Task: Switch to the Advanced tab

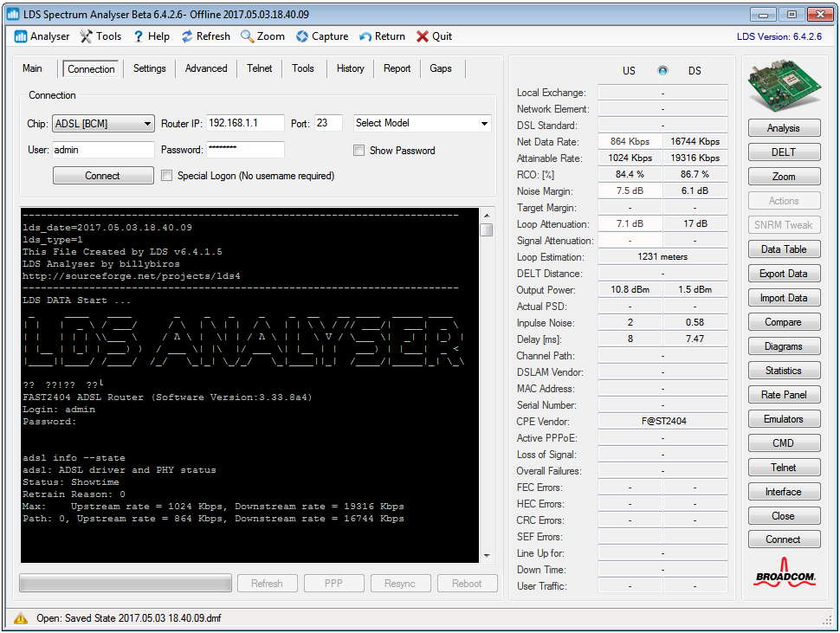Action: (206, 68)
